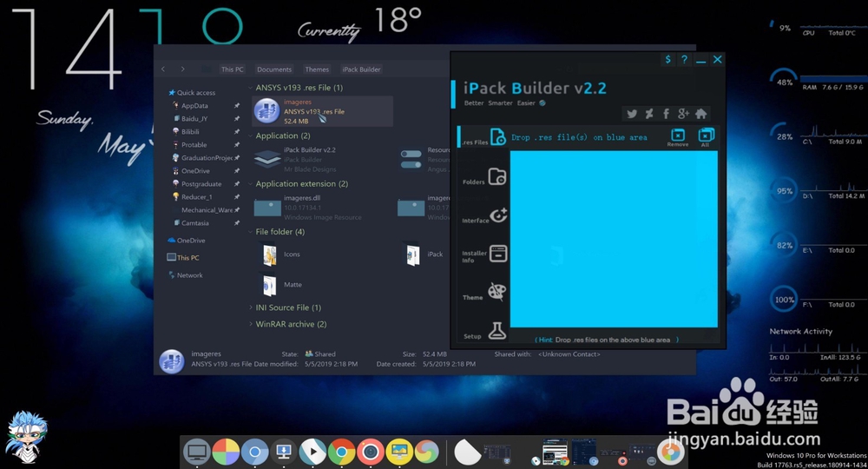
Task: Select the iPack folder
Action: click(424, 254)
